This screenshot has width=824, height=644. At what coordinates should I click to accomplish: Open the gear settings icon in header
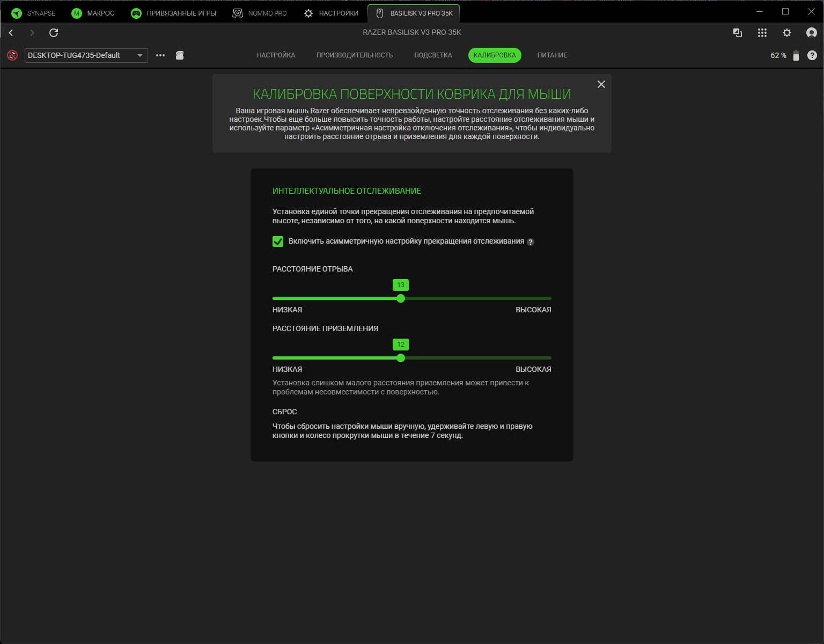(787, 33)
